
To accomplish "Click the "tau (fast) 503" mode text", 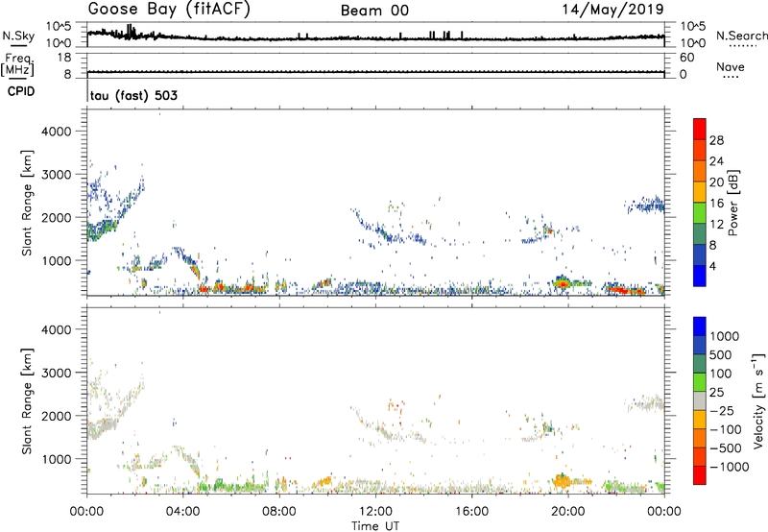I will pyautogui.click(x=133, y=95).
